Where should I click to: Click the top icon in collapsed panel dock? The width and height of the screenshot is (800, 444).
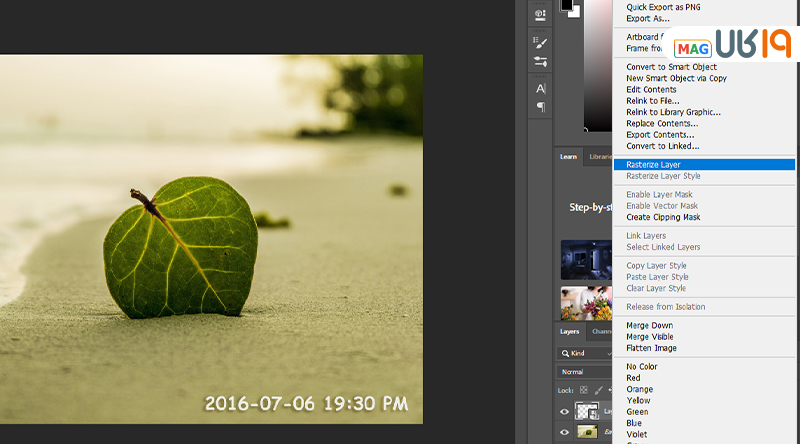(x=541, y=14)
